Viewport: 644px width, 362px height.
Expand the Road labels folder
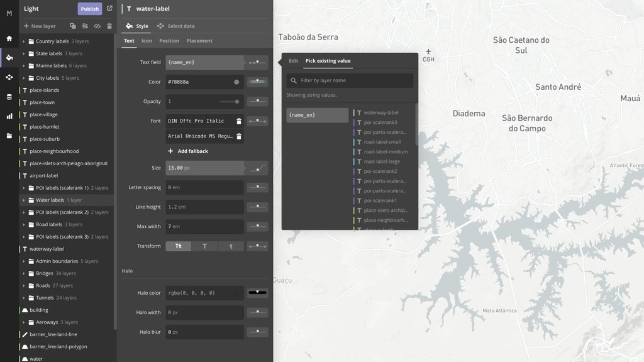point(24,224)
